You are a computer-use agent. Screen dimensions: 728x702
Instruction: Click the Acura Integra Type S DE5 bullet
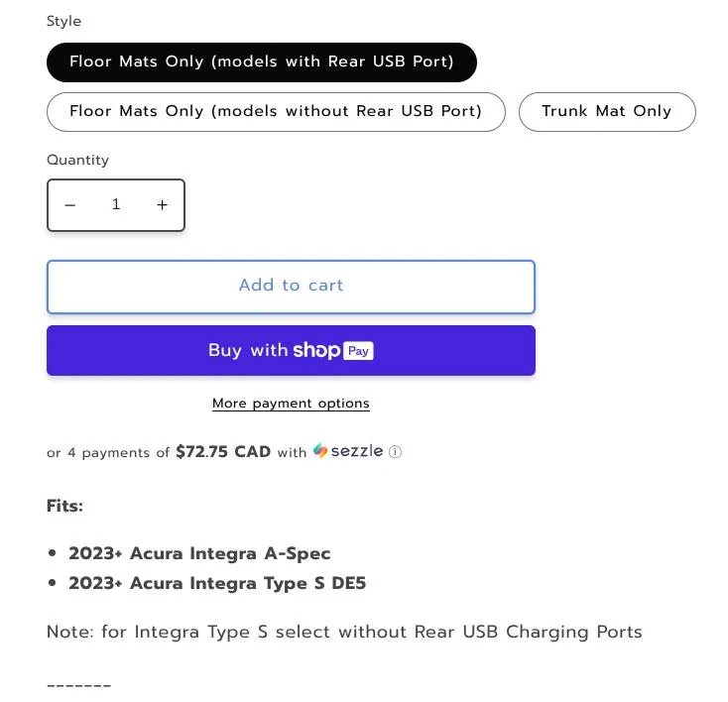coord(217,583)
